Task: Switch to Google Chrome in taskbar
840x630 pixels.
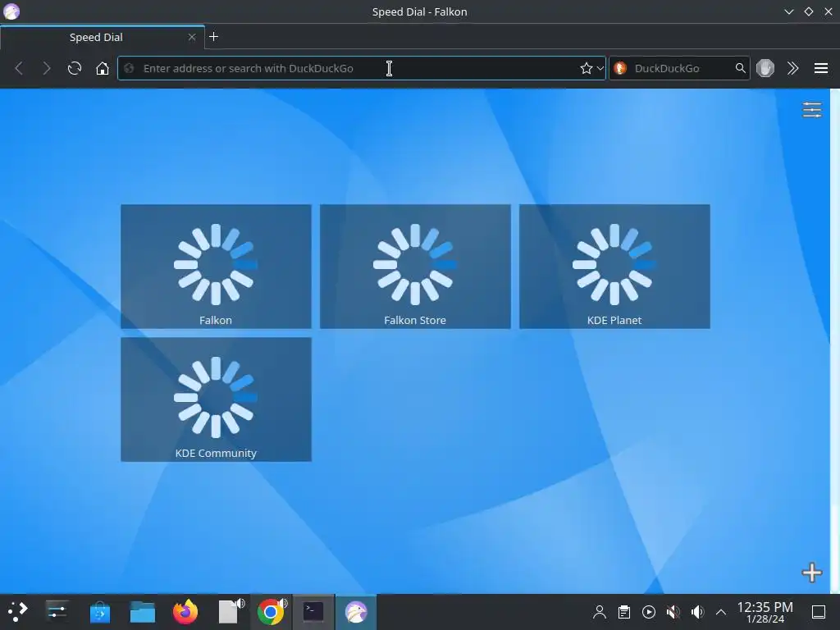Action: click(271, 611)
